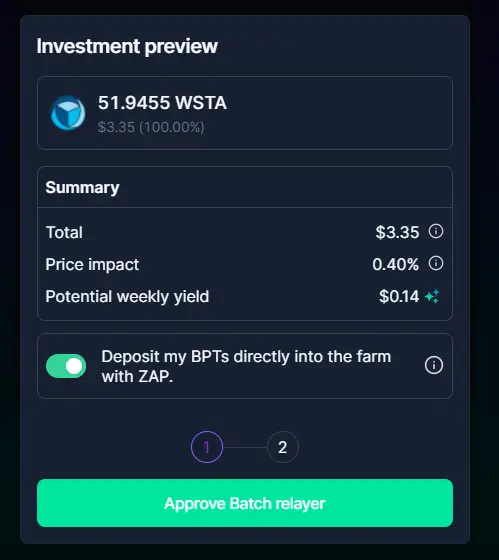Show info about depositing BPTs with ZAP

(434, 365)
